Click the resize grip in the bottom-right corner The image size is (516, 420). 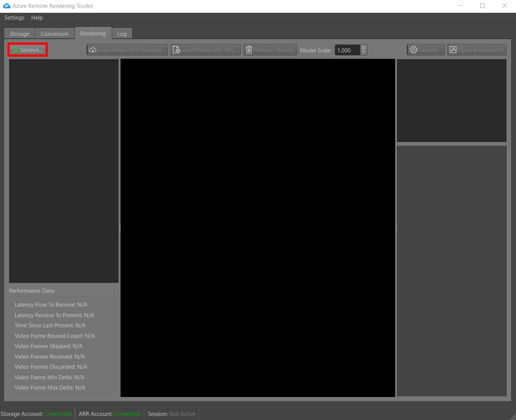[x=513, y=418]
